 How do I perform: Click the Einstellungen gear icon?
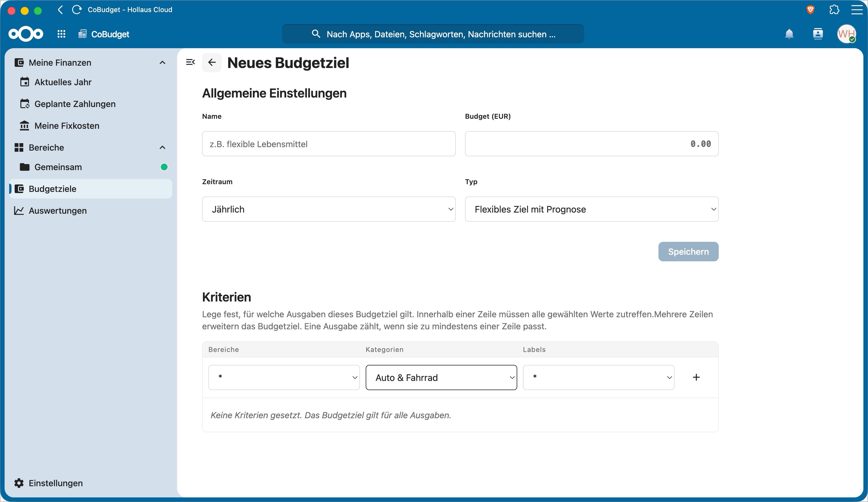[x=19, y=483]
